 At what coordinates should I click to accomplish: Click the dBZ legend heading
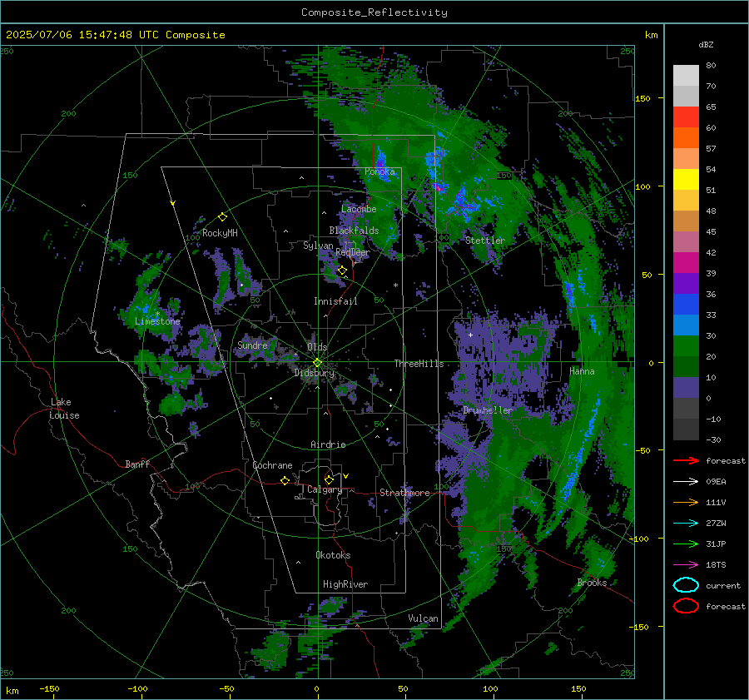[706, 45]
